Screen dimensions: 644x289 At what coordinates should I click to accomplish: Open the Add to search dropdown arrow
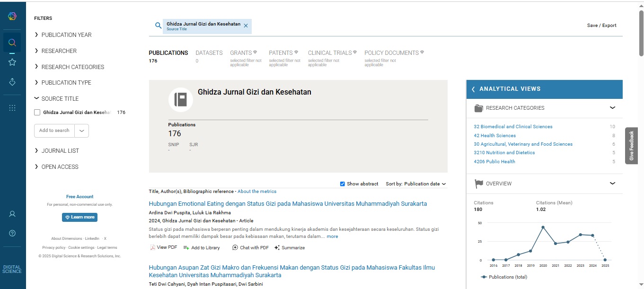81,131
